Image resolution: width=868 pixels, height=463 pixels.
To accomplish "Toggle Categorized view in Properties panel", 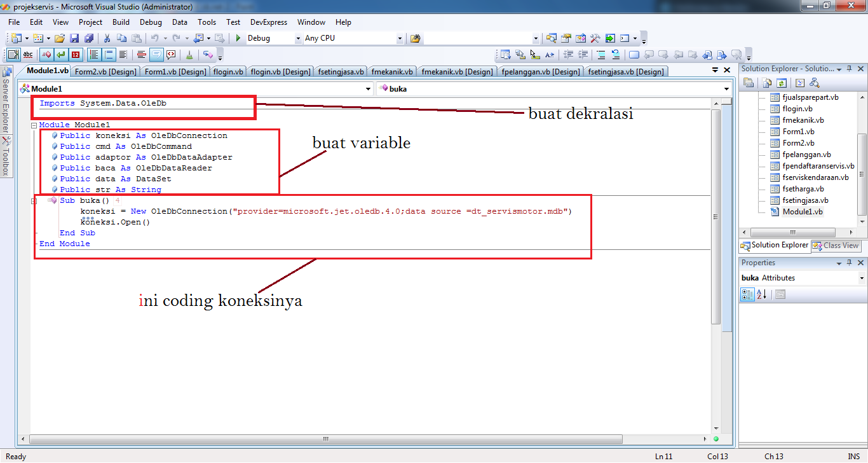I will [x=748, y=294].
